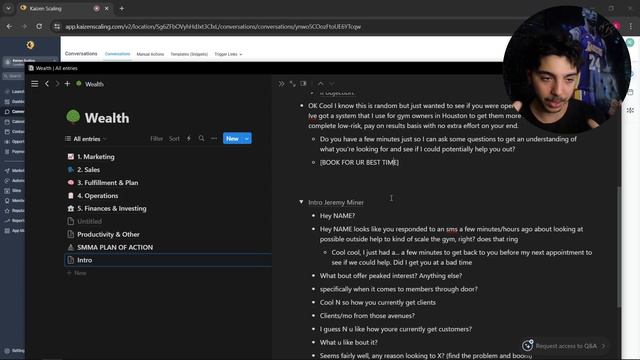Open the 3. Fulfillment & Plan entry

tap(108, 182)
